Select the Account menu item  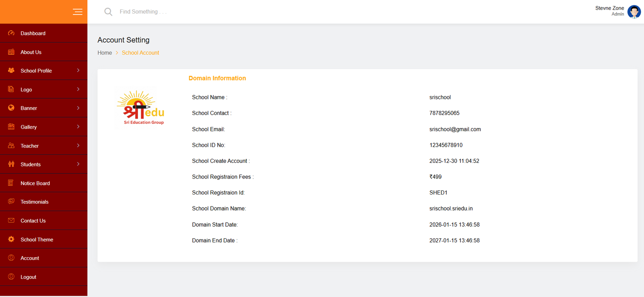click(x=43, y=258)
